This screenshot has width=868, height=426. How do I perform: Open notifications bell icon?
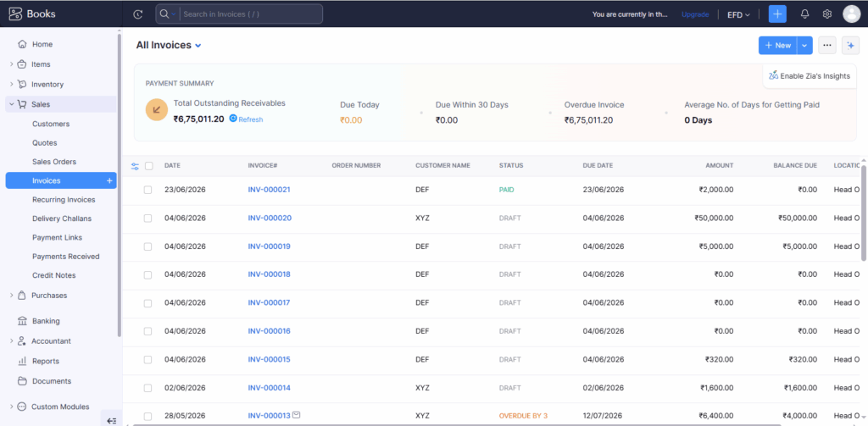805,14
